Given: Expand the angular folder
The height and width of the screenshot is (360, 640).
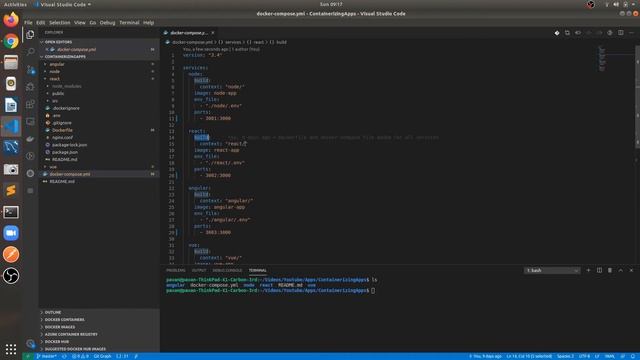Looking at the screenshot, I should [99, 64].
